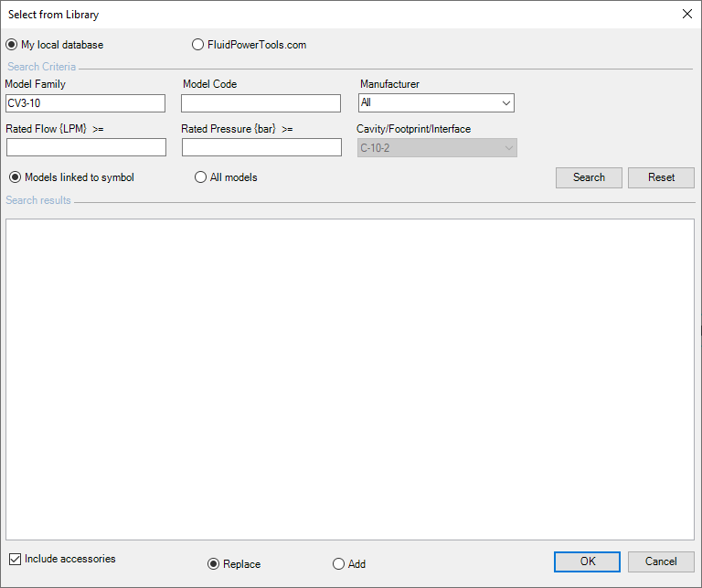Confirm the selection with OK
The width and height of the screenshot is (702, 588).
coord(587,561)
